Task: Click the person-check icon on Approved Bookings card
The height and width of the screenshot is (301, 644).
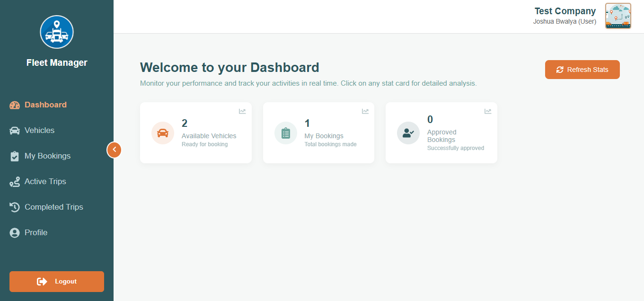Action: pos(408,133)
